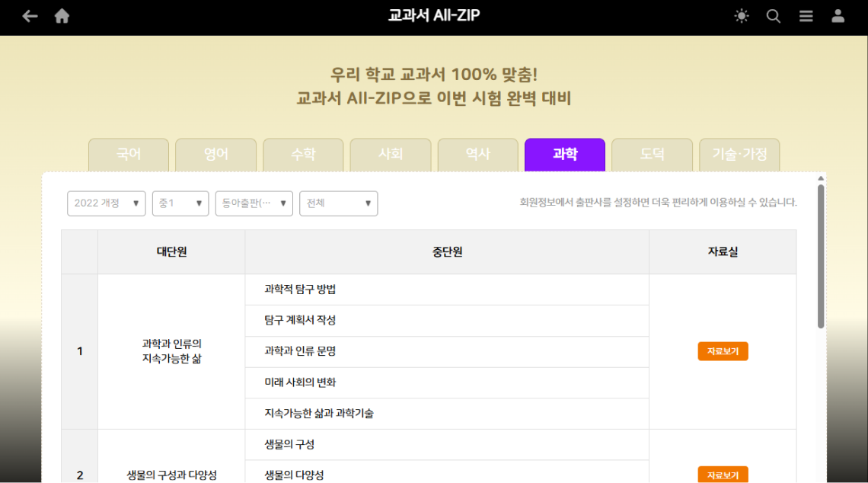
Task: Go to the home icon
Action: click(x=62, y=15)
